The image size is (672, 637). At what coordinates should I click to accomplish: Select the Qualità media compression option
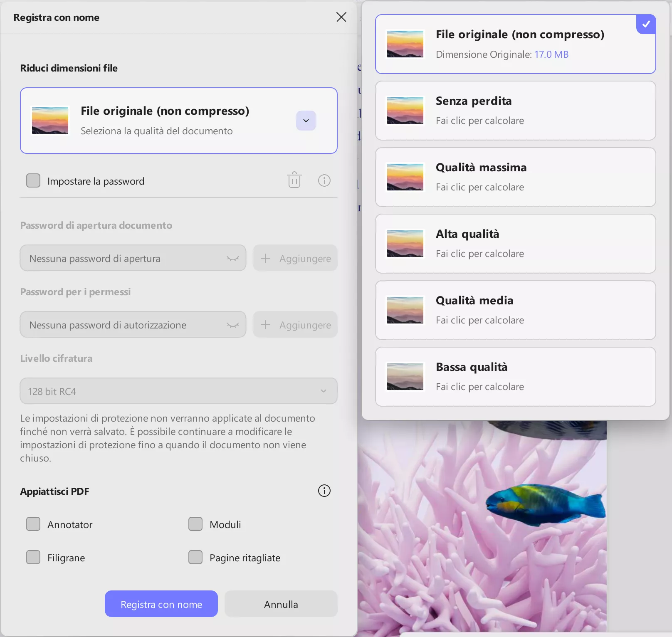tap(516, 310)
